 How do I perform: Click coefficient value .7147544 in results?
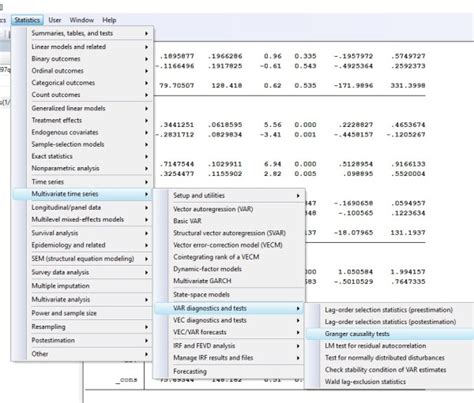click(x=177, y=164)
